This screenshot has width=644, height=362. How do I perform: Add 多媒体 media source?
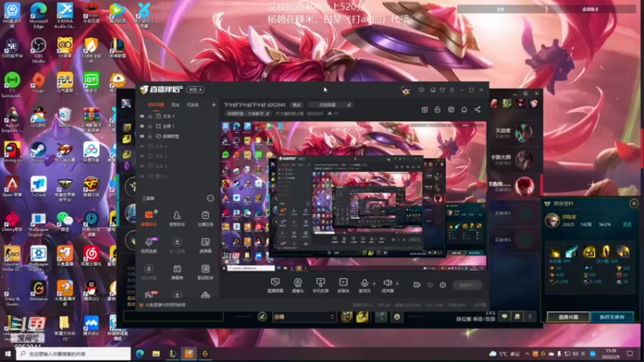coord(343,285)
